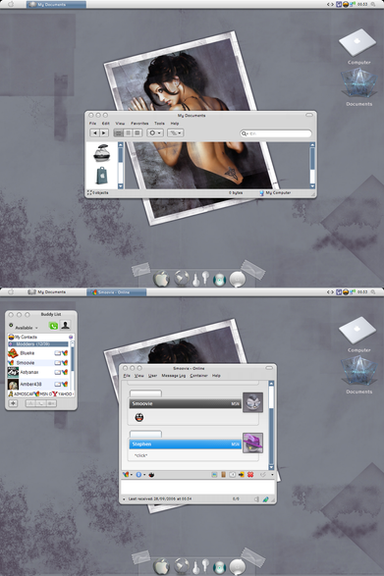Click the blue info icon in chat toolbar

(x=139, y=475)
